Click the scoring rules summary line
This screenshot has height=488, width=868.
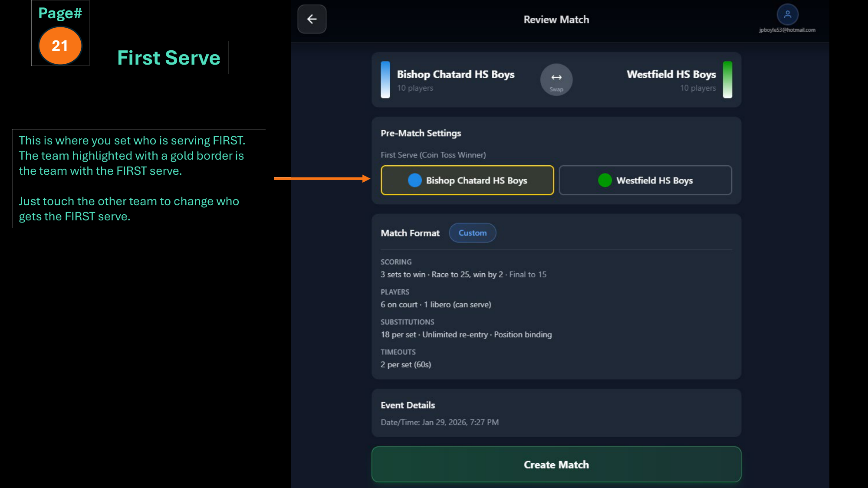pyautogui.click(x=463, y=275)
